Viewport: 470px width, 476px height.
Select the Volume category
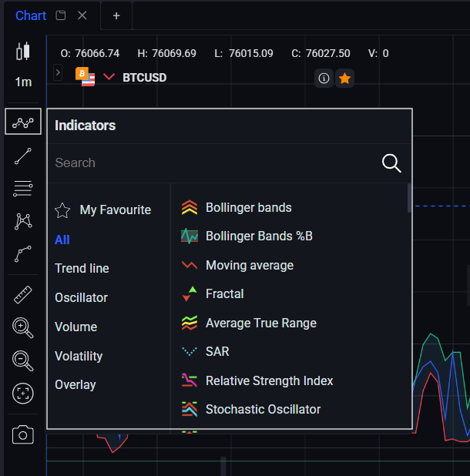pyautogui.click(x=76, y=327)
